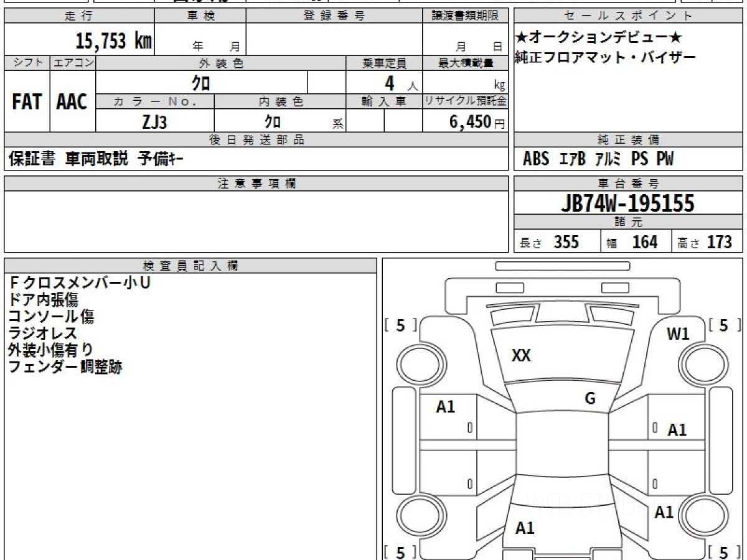Select the 幅 164 dimension
The width and height of the screenshot is (747, 560).
tap(632, 242)
